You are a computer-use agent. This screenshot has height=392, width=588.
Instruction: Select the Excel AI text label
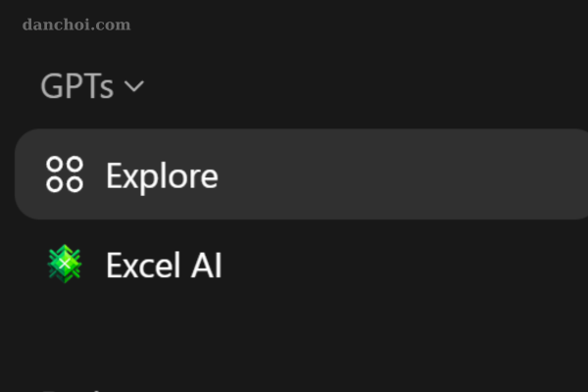pyautogui.click(x=164, y=265)
